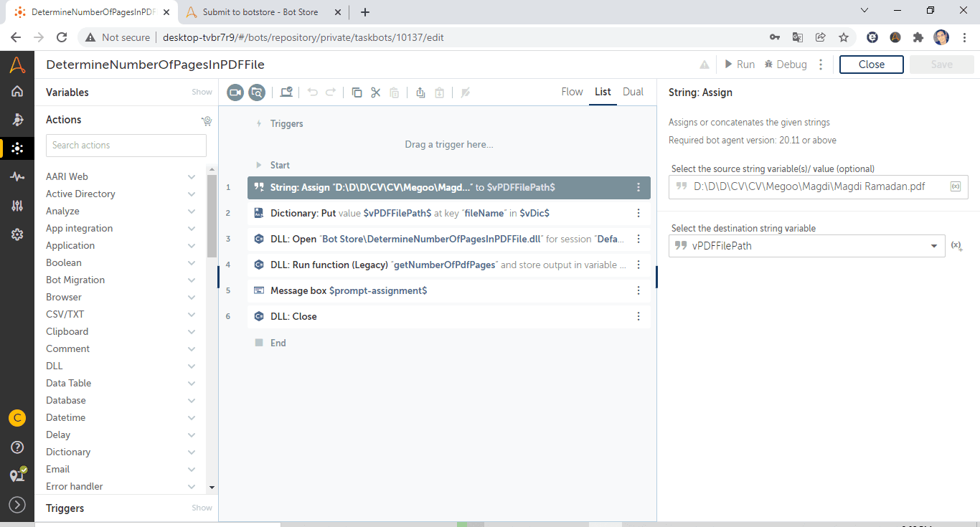
Task: Undo the last action icon
Action: (312, 92)
